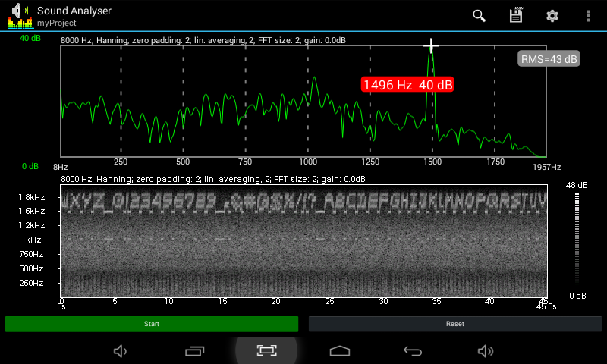The image size is (607, 364).
Task: Tap the screenshot capture icon
Action: point(267,350)
